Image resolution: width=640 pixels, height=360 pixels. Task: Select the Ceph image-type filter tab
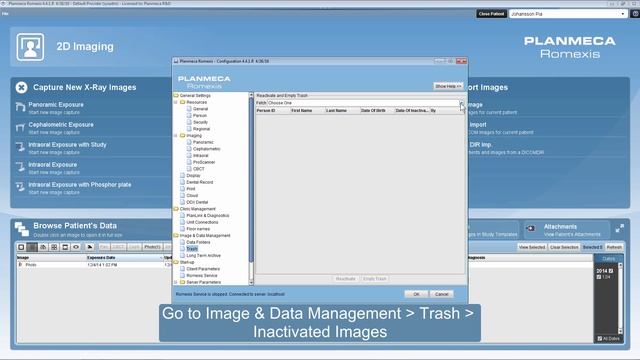(134, 247)
